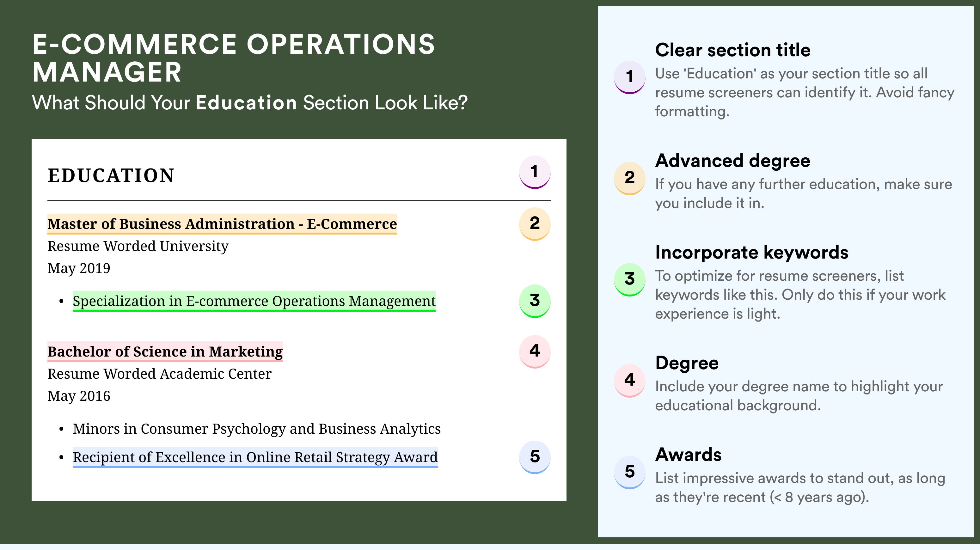The image size is (980, 550).
Task: Click the green 3 badge next to Incorporate keywords
Action: pyautogui.click(x=630, y=279)
